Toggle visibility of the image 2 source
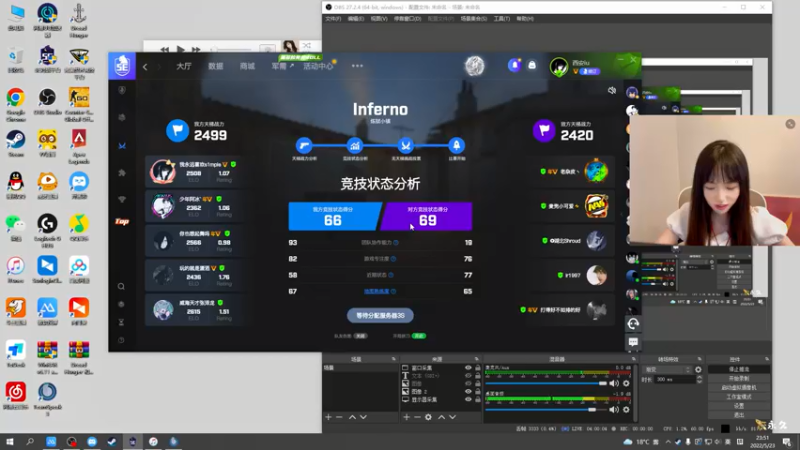Image resolution: width=800 pixels, height=450 pixels. pos(468,391)
